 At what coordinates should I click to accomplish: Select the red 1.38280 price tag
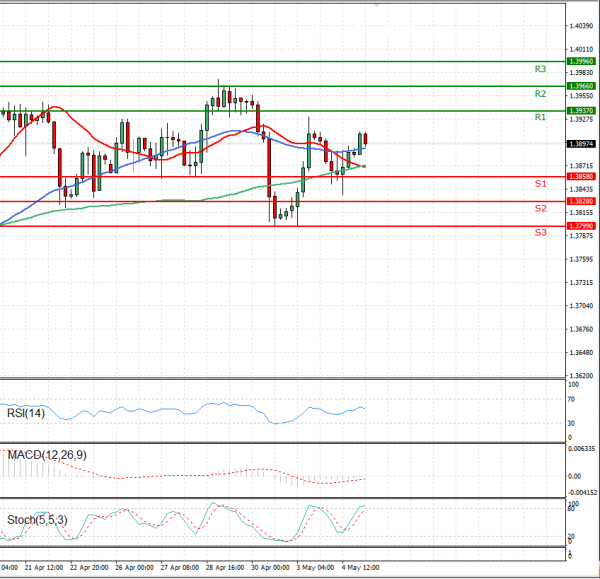coord(581,201)
